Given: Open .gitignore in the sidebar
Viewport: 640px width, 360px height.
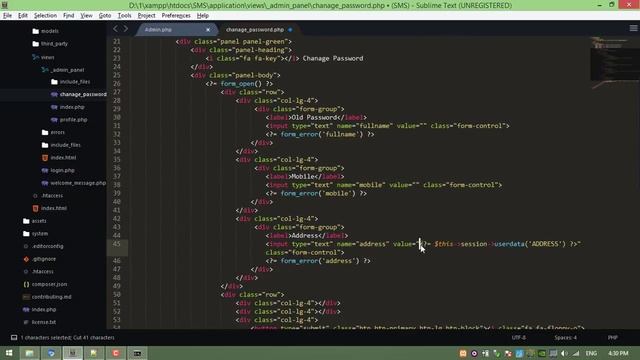Looking at the screenshot, I should tap(44, 259).
